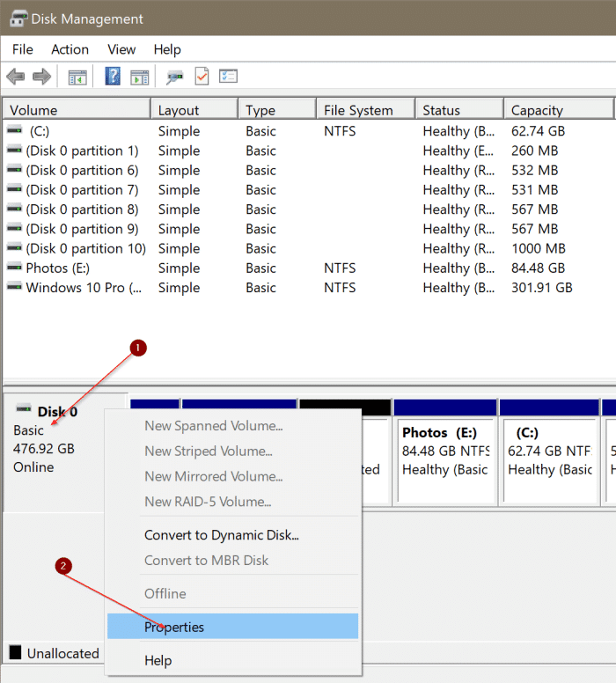Sort by the Status column header
Viewport: 616px width, 683px height.
click(459, 110)
